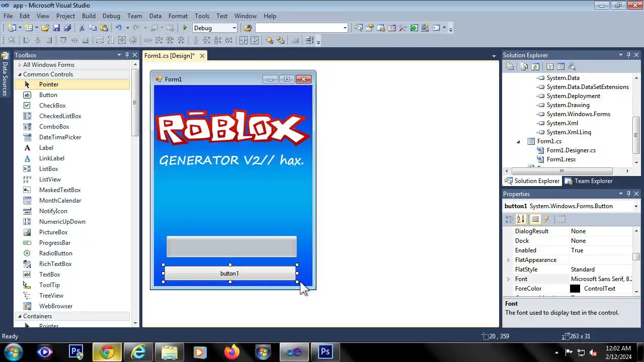Click the ForeColor black color swatch
The height and width of the screenshot is (362, 644).
coord(575,289)
